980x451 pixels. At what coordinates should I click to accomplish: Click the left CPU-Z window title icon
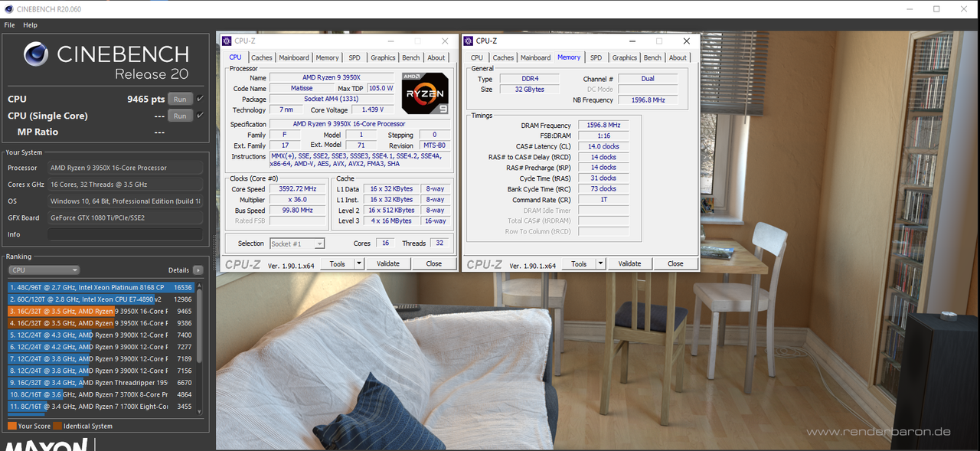pos(227,41)
